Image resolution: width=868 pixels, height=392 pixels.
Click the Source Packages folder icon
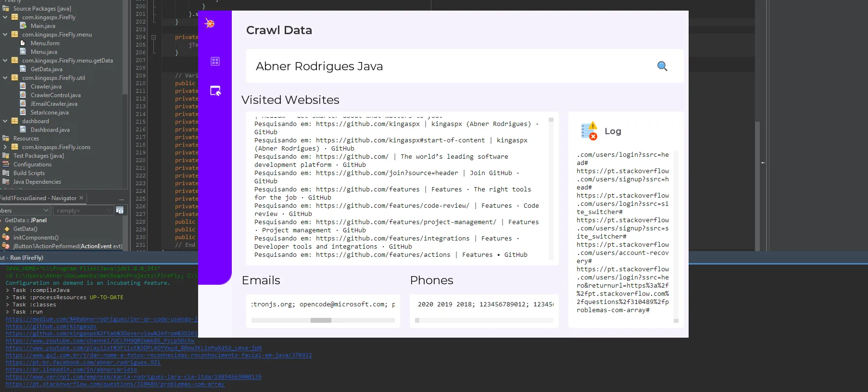pyautogui.click(x=6, y=8)
